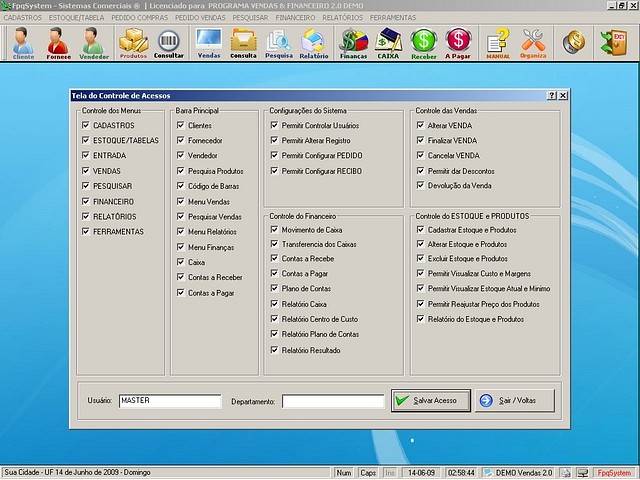The width and height of the screenshot is (640, 480).
Task: Open the MANUAL help icon
Action: click(x=498, y=43)
